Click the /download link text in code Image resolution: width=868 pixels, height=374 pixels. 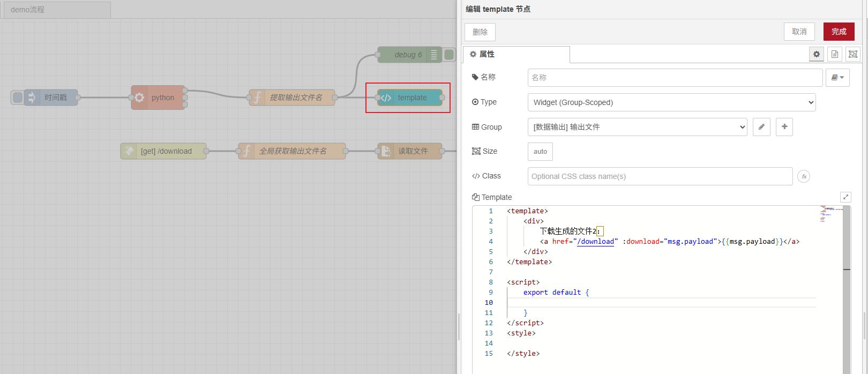coord(596,242)
